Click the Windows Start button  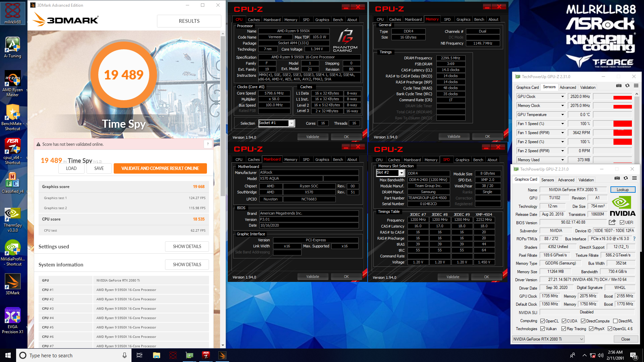point(8,355)
